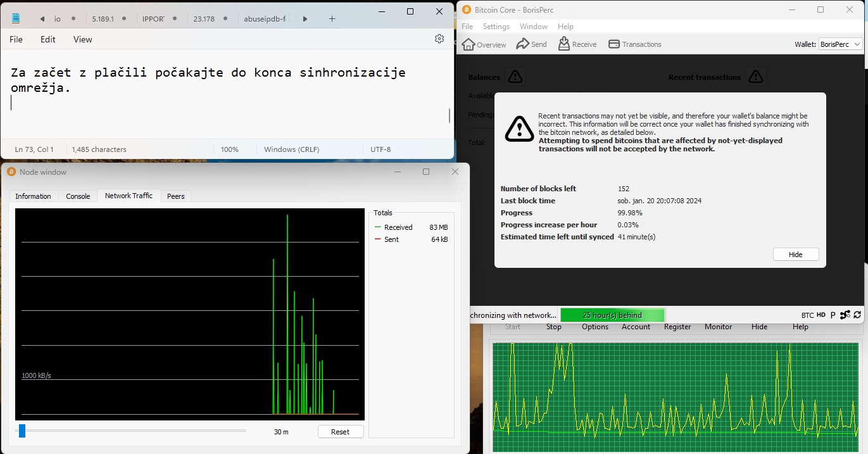This screenshot has width=868, height=454.
Task: Open the UTF-8 encoding selector
Action: (381, 149)
